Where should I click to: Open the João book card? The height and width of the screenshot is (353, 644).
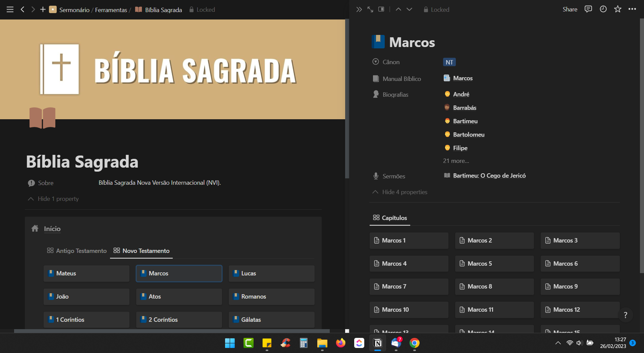point(87,297)
